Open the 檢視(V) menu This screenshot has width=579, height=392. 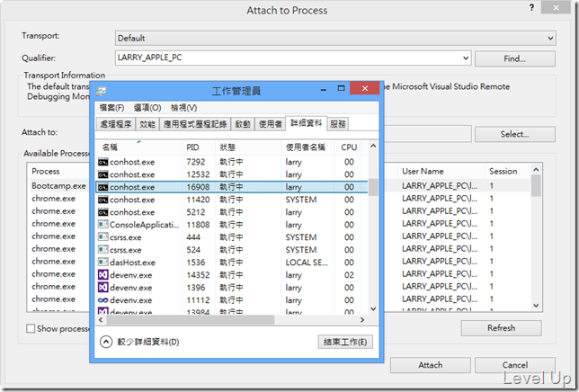point(183,108)
